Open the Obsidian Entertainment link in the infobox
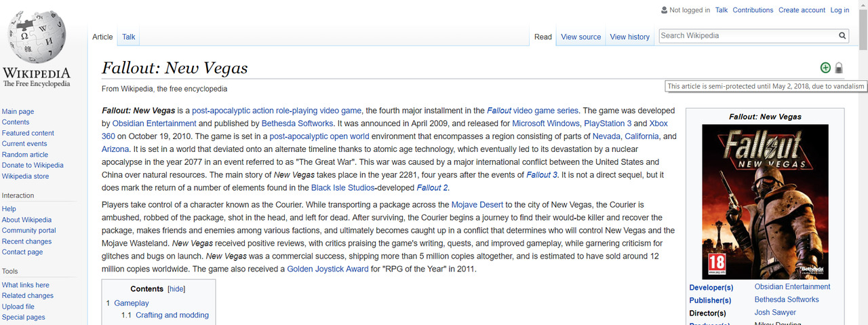The height and width of the screenshot is (325, 868). [x=792, y=287]
